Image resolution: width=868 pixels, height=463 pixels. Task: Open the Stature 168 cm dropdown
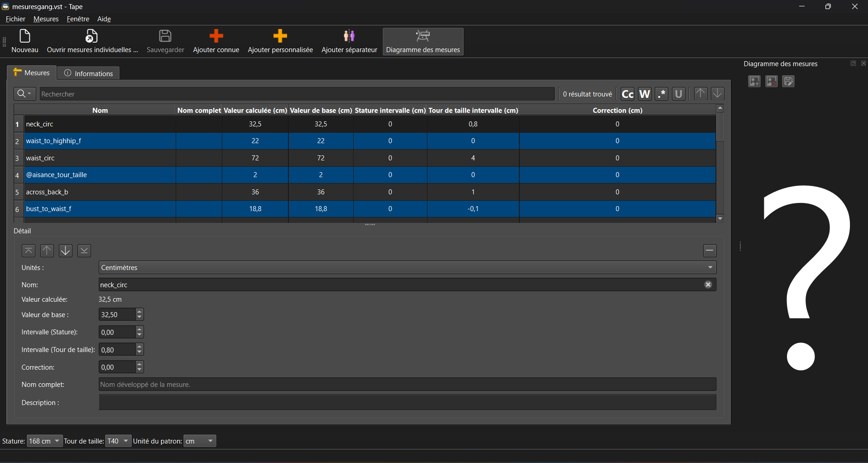click(x=44, y=441)
